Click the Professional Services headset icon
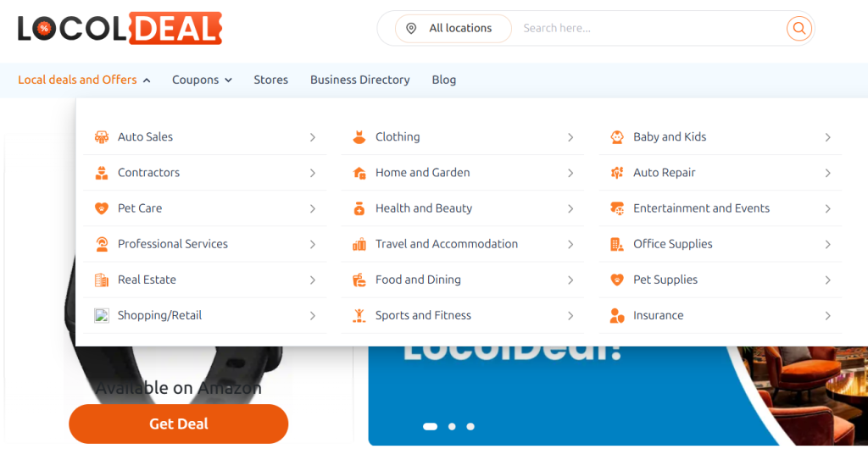 [102, 244]
